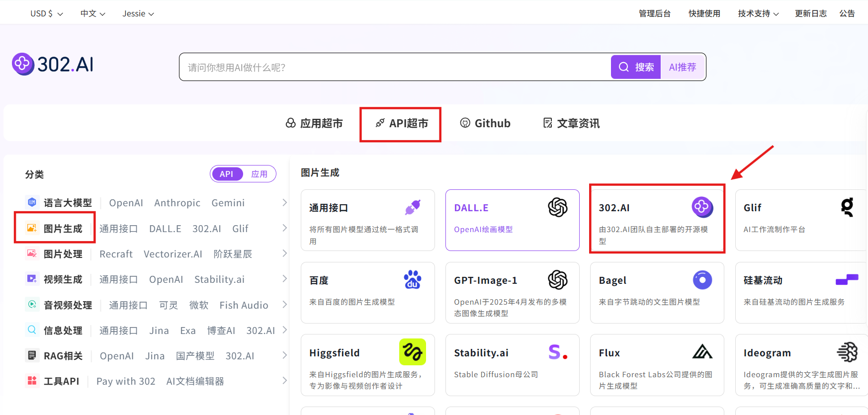Open the 文章资讯 tab

point(571,123)
